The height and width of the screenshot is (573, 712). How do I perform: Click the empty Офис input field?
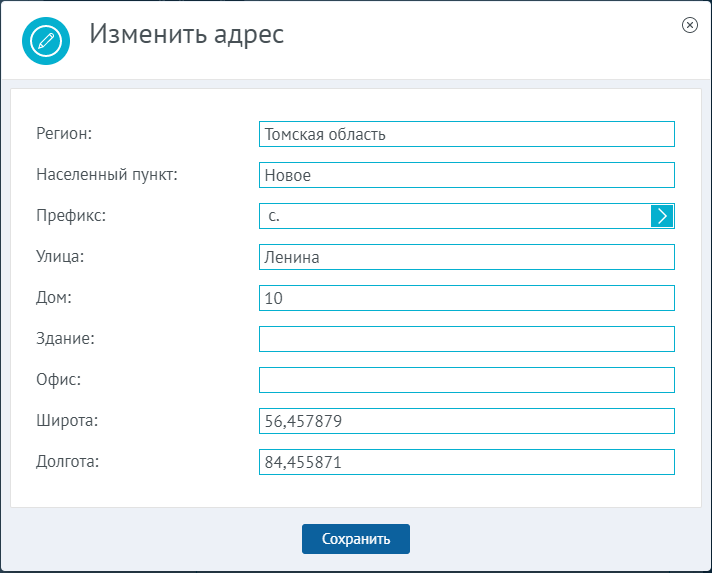coord(467,380)
